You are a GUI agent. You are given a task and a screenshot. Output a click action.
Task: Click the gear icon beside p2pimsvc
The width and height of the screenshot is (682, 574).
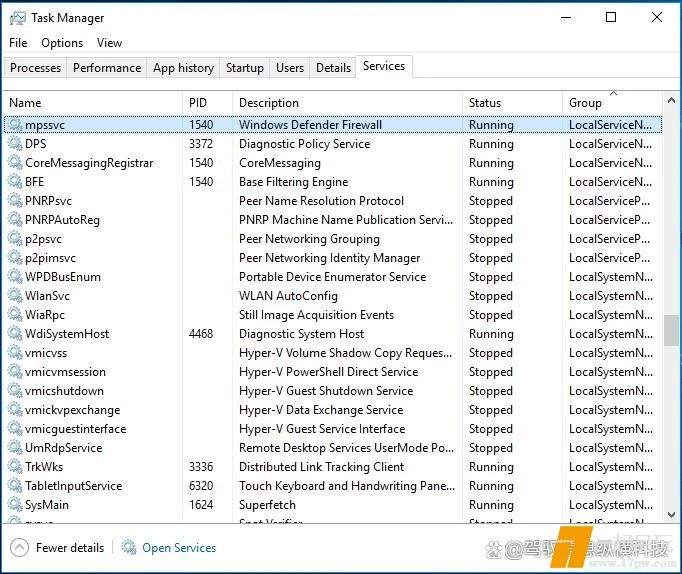[x=15, y=258]
